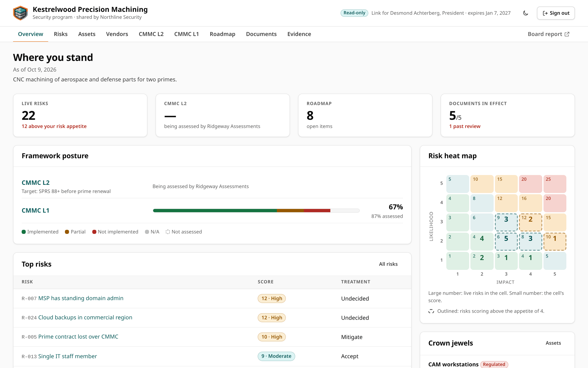Open CMMC L2 framework posture link
Screen dimensions: 588x368
[36, 183]
